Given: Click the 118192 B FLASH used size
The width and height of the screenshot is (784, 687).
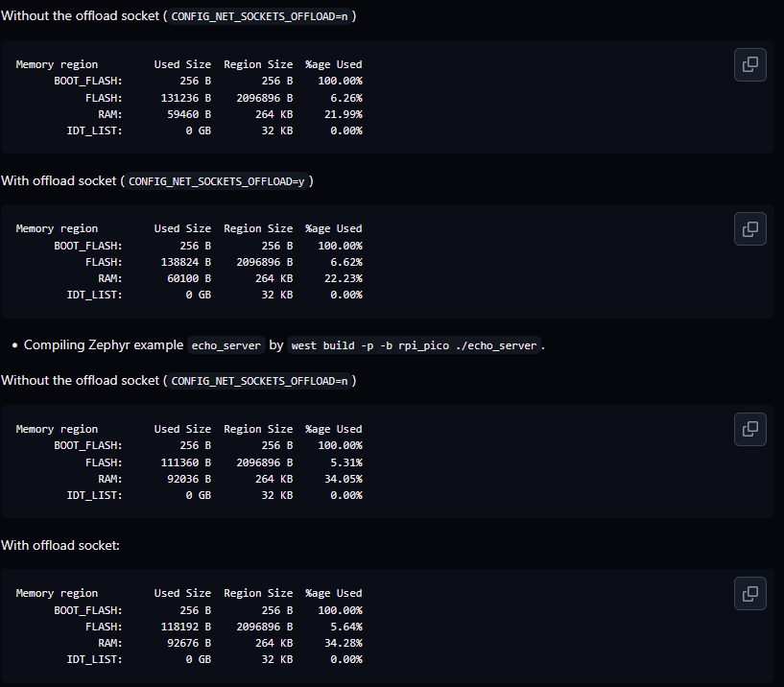Looking at the screenshot, I should tap(185, 627).
